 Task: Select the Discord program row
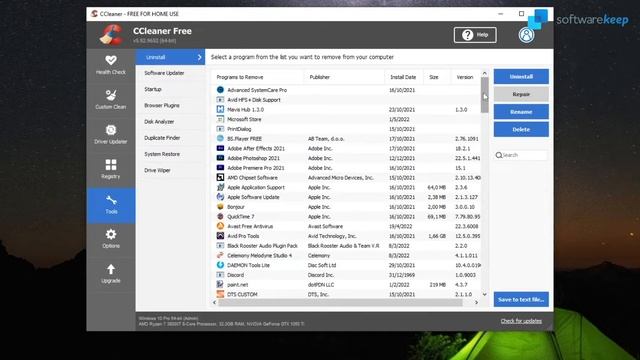point(346,275)
